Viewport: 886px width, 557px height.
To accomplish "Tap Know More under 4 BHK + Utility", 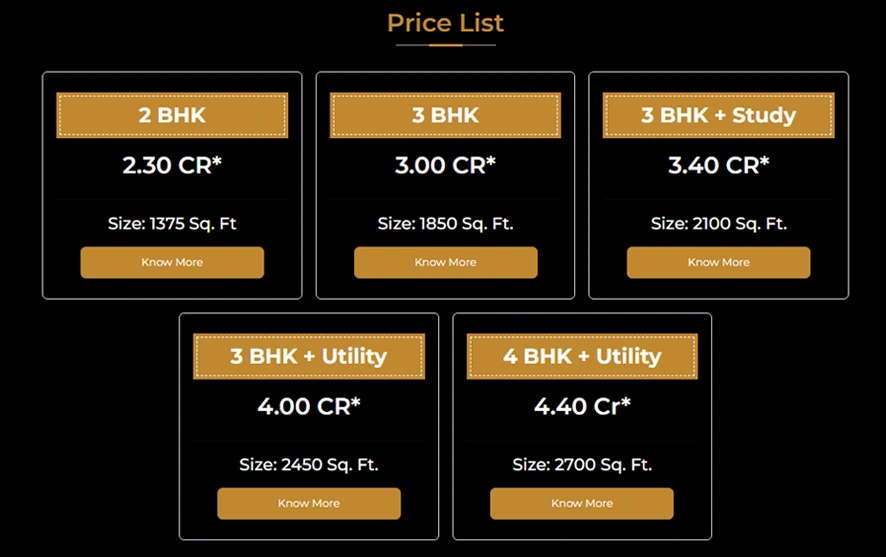I will click(581, 503).
